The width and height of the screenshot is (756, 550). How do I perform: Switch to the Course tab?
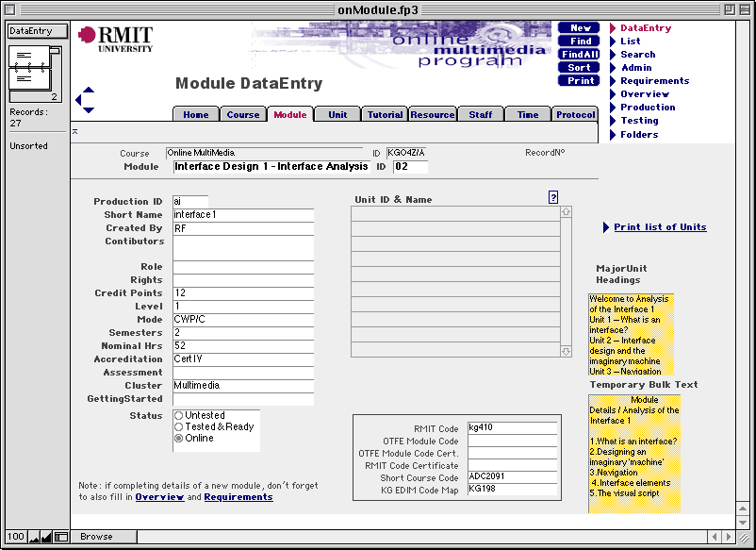243,114
